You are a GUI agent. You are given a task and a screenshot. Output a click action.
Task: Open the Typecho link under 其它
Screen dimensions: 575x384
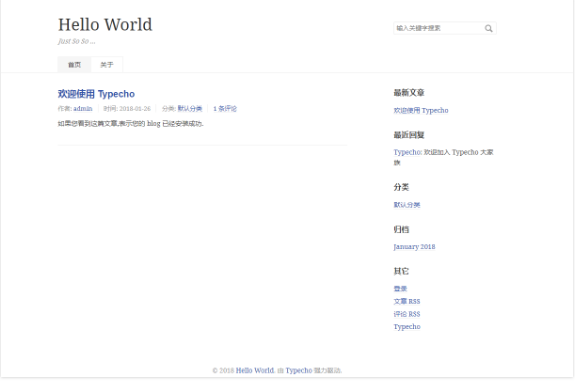pos(407,327)
